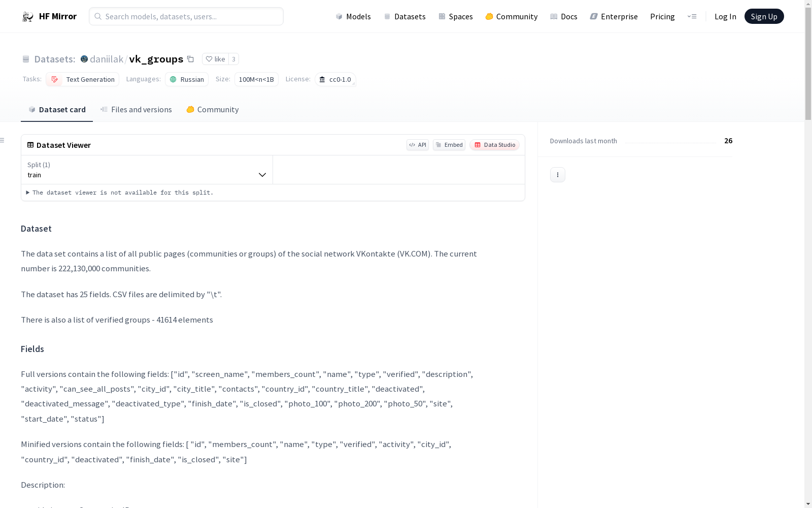Click the cc0-1.0 license icon
Image resolution: width=812 pixels, height=508 pixels.
coord(322,79)
